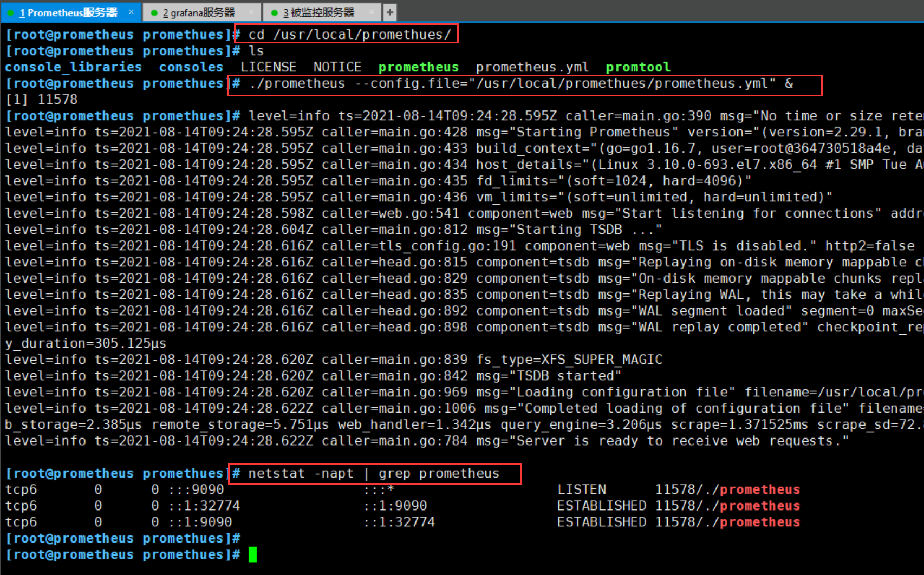
Task: Click the 'cd /usr/local/promethues/' command text
Action: pos(349,35)
